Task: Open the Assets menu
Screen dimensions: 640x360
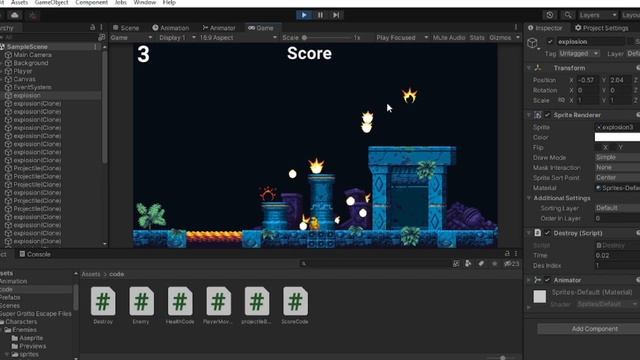Action: pos(19,2)
